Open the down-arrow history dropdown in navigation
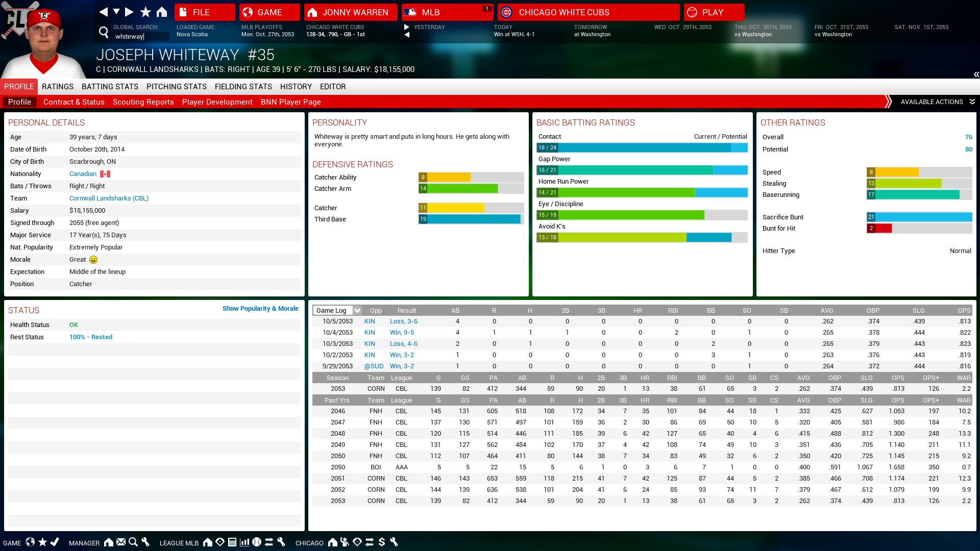The image size is (980, 551). [116, 12]
